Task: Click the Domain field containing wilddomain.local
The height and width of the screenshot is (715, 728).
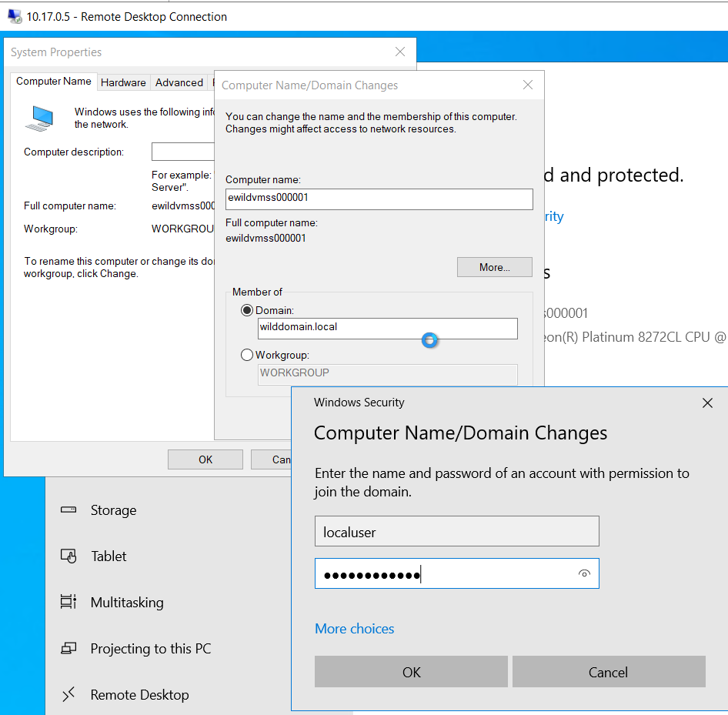Action: (x=388, y=328)
